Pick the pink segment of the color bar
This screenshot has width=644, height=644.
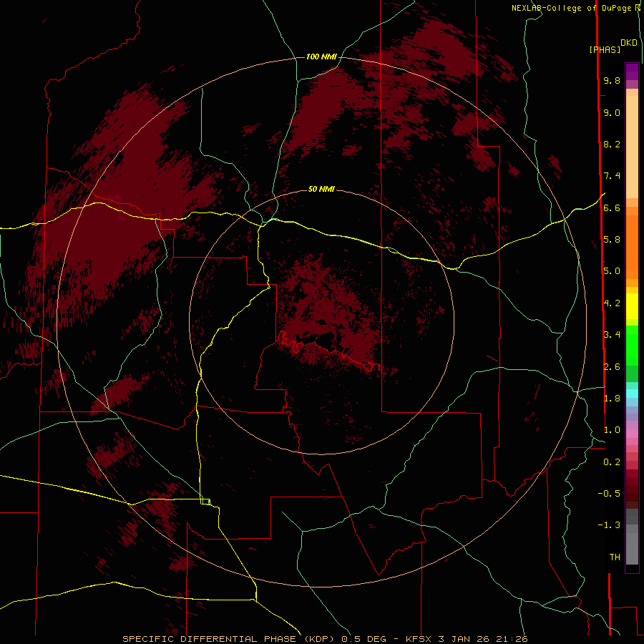tap(632, 434)
